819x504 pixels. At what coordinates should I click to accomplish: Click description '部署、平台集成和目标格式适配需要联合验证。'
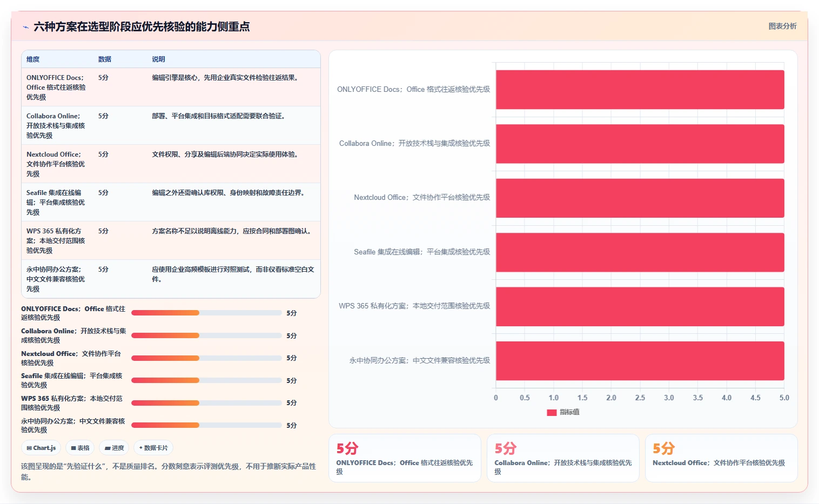220,116
